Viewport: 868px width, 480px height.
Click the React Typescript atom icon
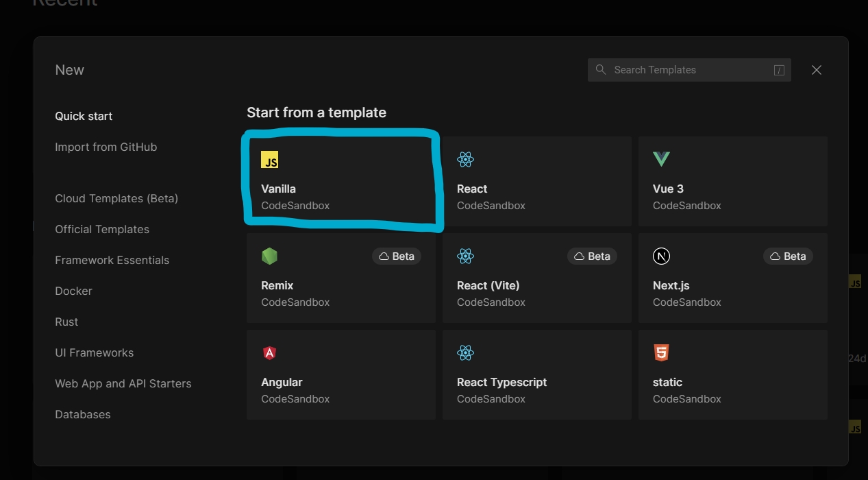[465, 353]
